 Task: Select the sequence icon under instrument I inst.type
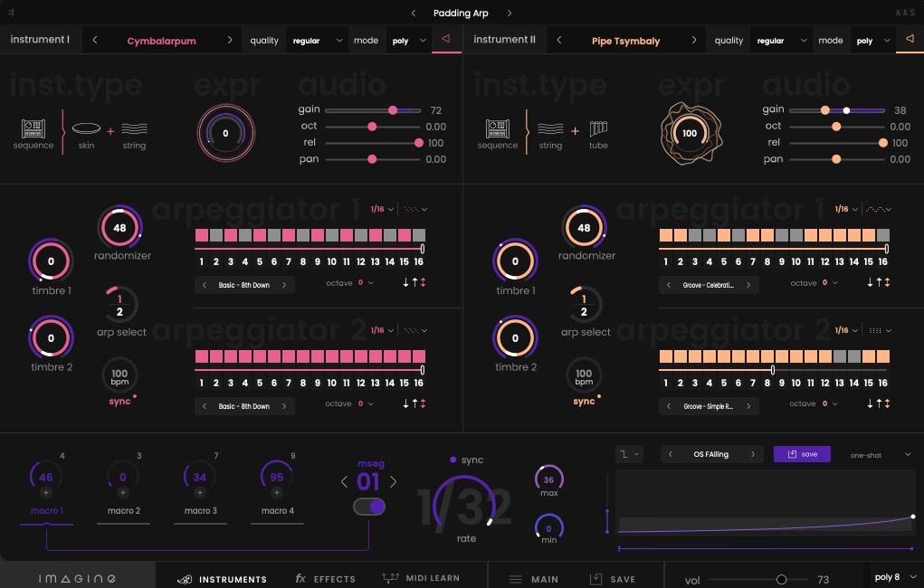(33, 127)
